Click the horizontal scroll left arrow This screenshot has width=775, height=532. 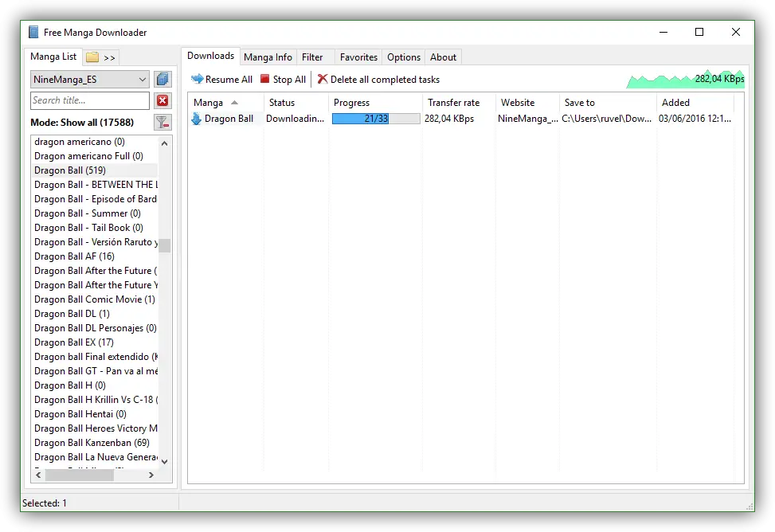point(38,475)
